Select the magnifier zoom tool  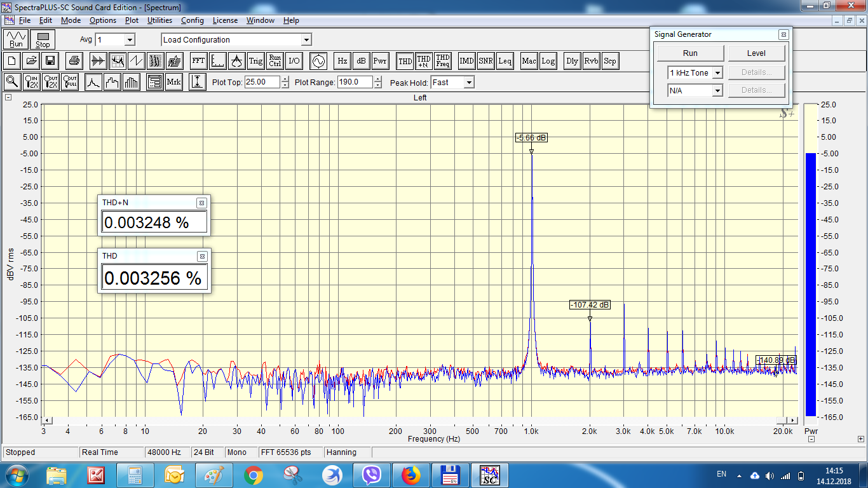click(x=12, y=82)
